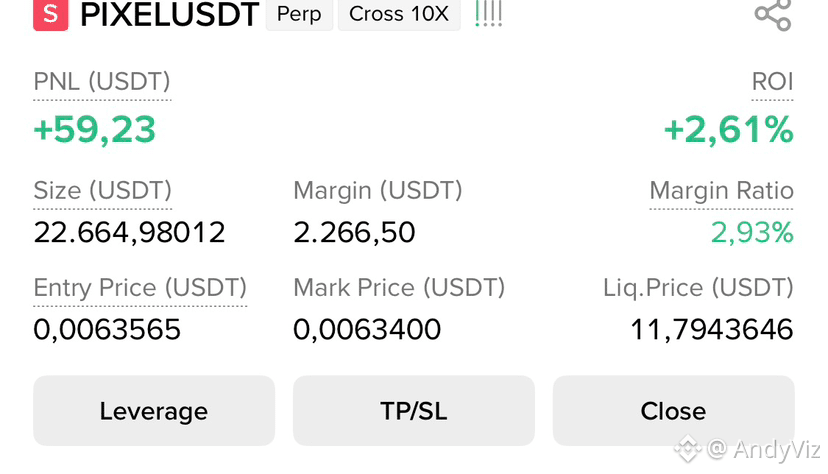Select the Cross 10X margin tag
The width and height of the screenshot is (828, 474).
click(x=399, y=14)
